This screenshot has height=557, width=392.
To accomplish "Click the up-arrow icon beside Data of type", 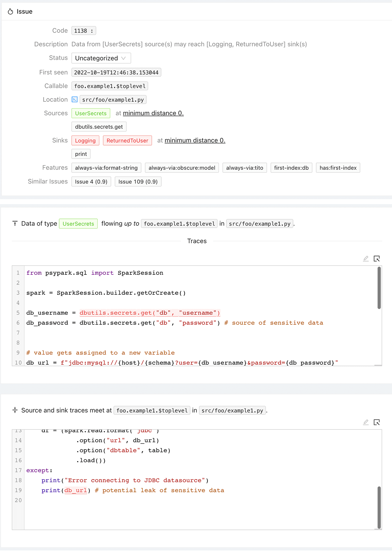I will pos(15,223).
